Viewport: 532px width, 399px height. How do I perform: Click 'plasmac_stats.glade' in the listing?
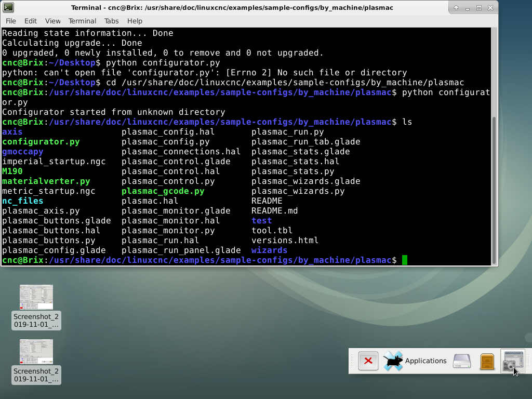point(301,152)
